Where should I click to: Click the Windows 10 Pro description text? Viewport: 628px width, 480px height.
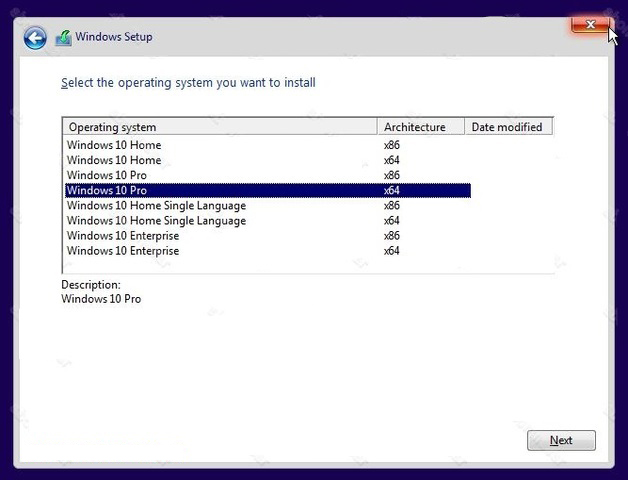[x=101, y=299]
